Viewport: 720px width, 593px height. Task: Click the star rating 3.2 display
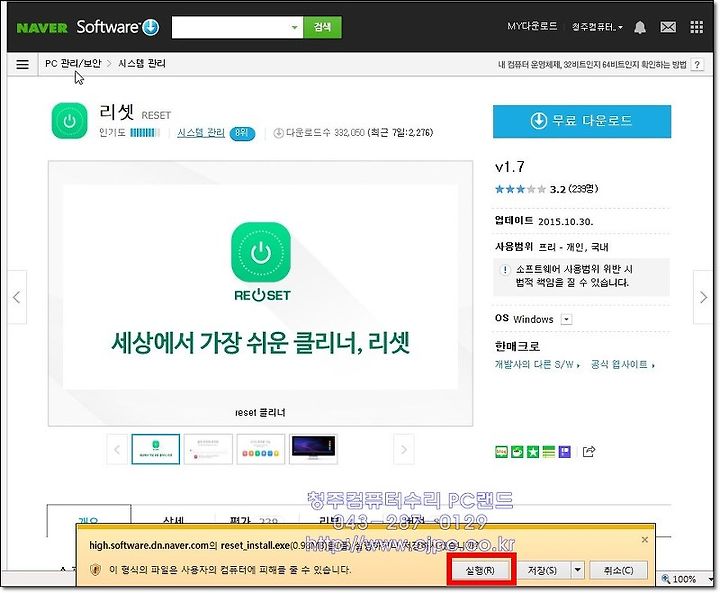[546, 189]
